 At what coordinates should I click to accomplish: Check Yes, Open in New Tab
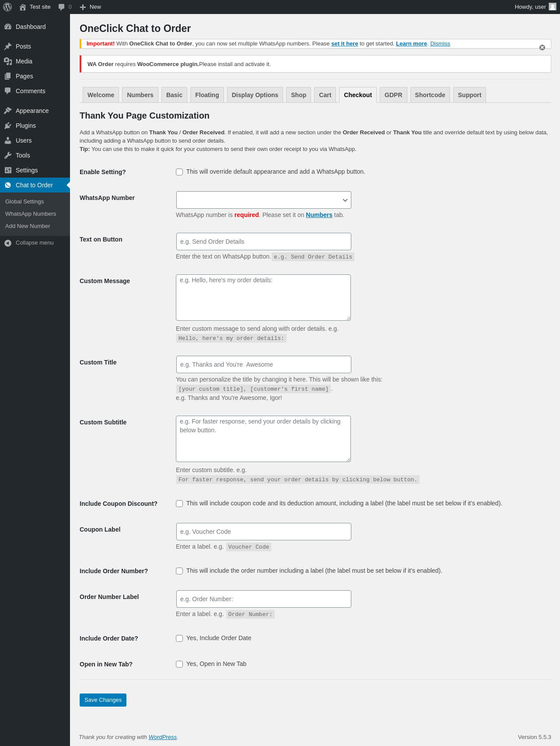179,664
